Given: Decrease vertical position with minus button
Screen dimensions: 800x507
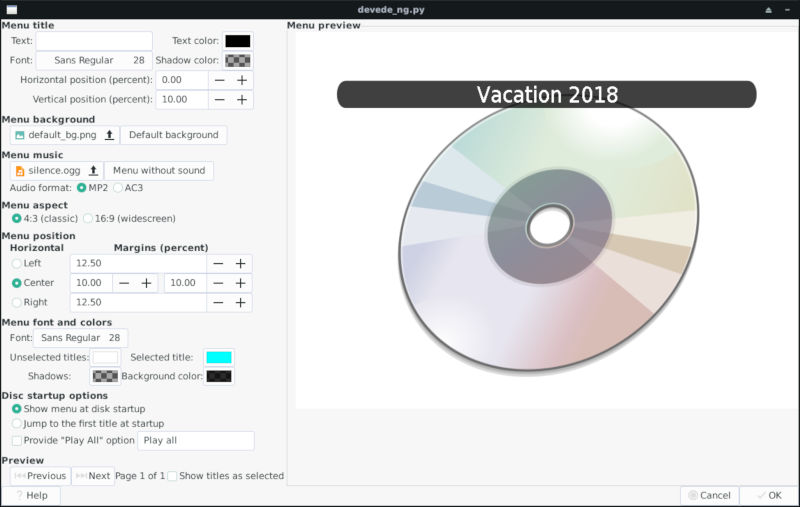Looking at the screenshot, I should pyautogui.click(x=219, y=100).
